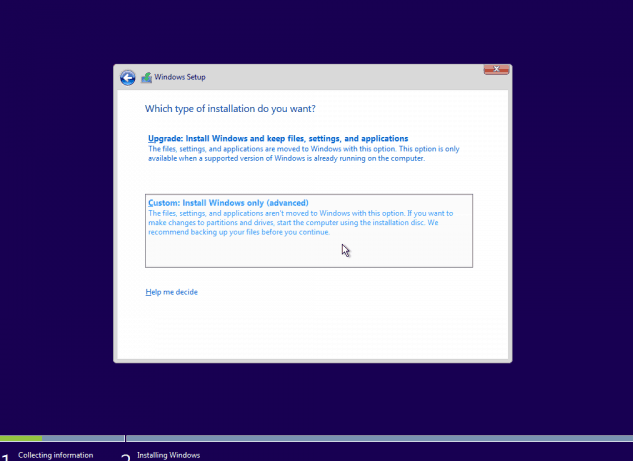
Task: Click the divider between the two progress steps
Action: [x=125, y=438]
